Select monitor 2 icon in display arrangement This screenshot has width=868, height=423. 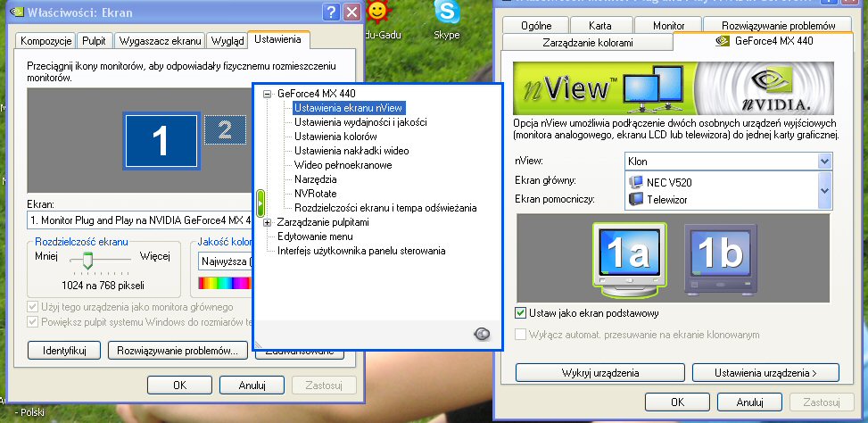pos(225,130)
